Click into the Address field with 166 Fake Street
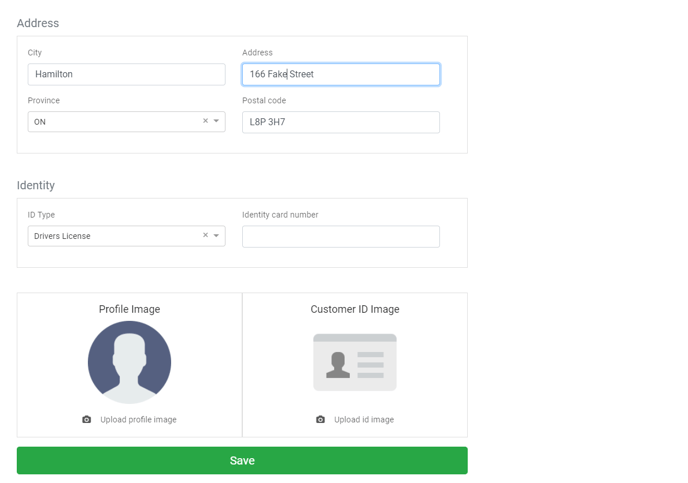This screenshot has height=483, width=688. point(340,74)
